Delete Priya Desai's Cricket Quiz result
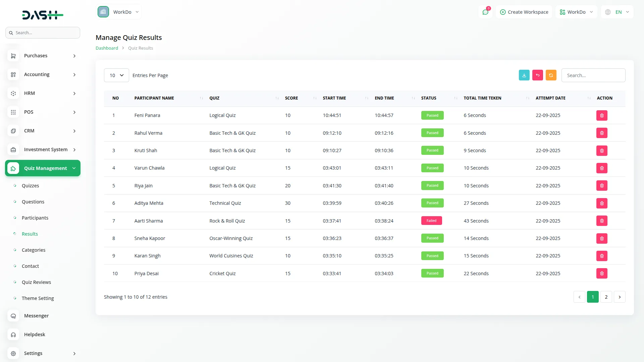This screenshot has height=362, width=644. (601, 274)
